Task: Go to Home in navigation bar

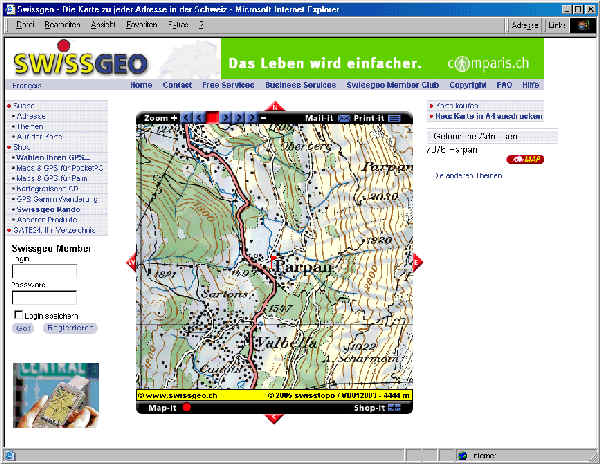Action: pos(141,85)
